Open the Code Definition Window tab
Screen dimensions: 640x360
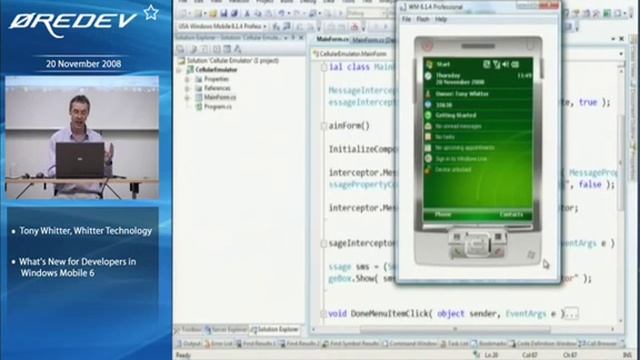543,344
